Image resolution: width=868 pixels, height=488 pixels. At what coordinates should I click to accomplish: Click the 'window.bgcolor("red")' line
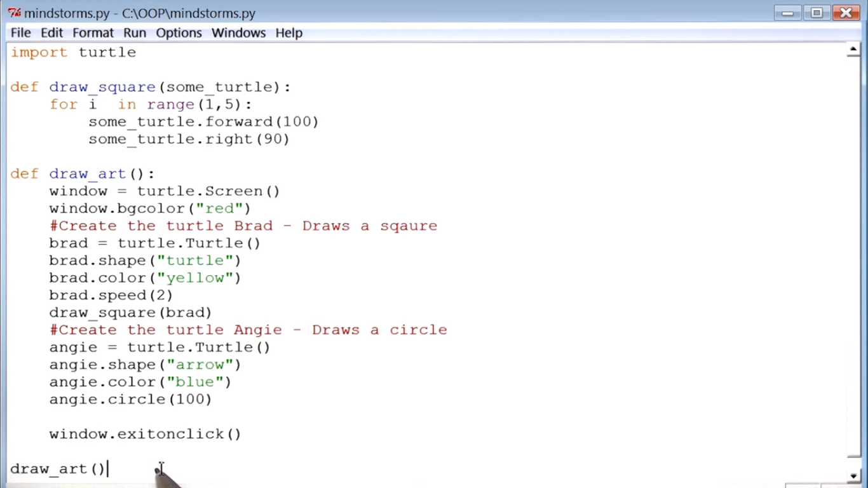(150, 208)
